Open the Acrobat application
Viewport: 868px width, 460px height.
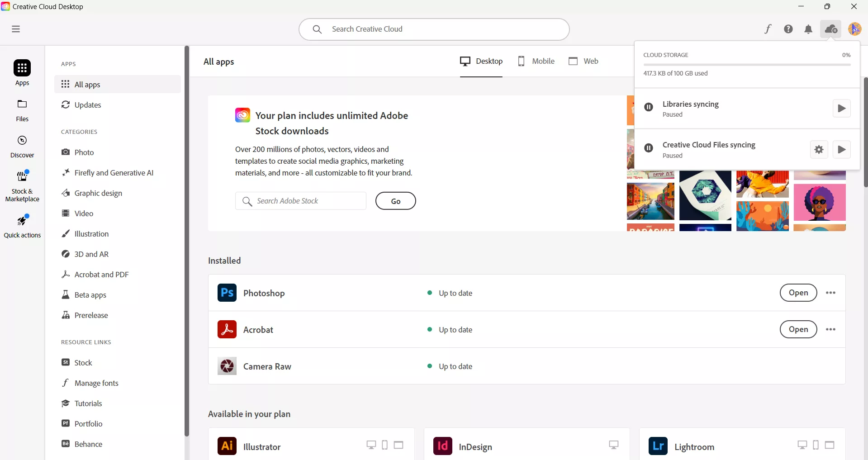tap(798, 329)
